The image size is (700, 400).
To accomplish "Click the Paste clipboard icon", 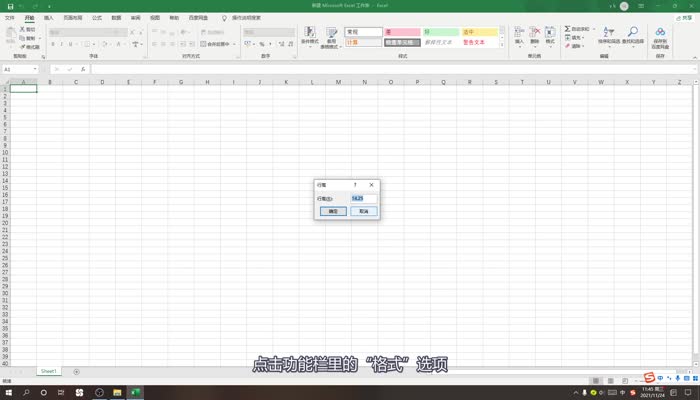I will click(x=10, y=33).
